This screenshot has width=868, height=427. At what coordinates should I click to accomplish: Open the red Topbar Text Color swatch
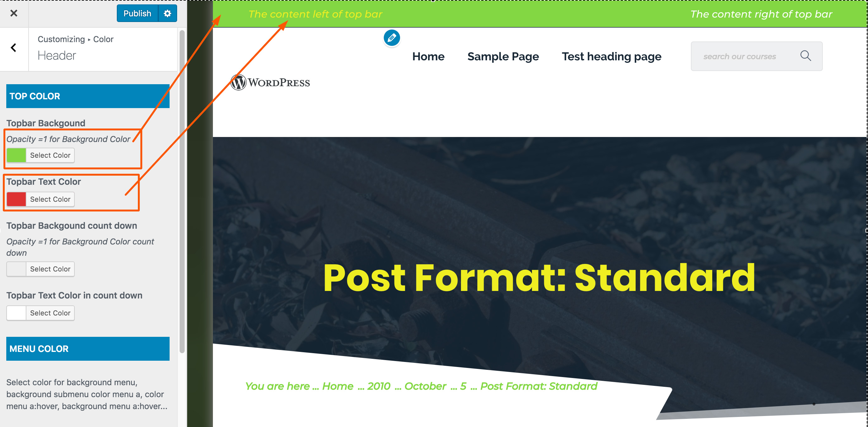coord(16,199)
